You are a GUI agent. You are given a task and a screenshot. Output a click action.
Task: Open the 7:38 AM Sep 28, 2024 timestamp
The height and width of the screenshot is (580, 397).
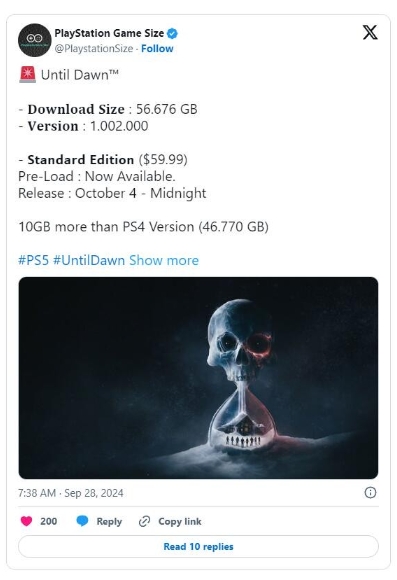71,493
